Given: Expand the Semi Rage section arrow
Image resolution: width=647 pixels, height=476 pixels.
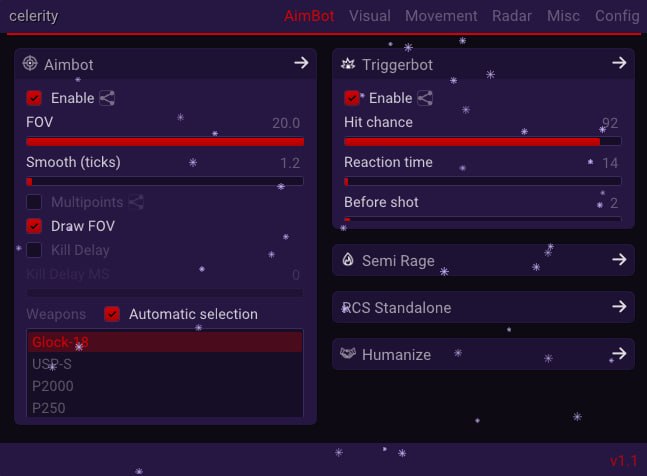Looking at the screenshot, I should click(619, 259).
